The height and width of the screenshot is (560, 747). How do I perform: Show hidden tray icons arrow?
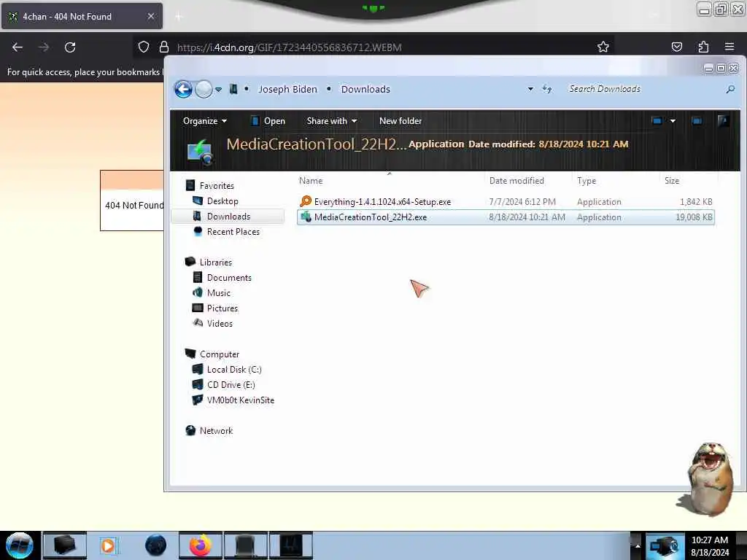pos(638,545)
